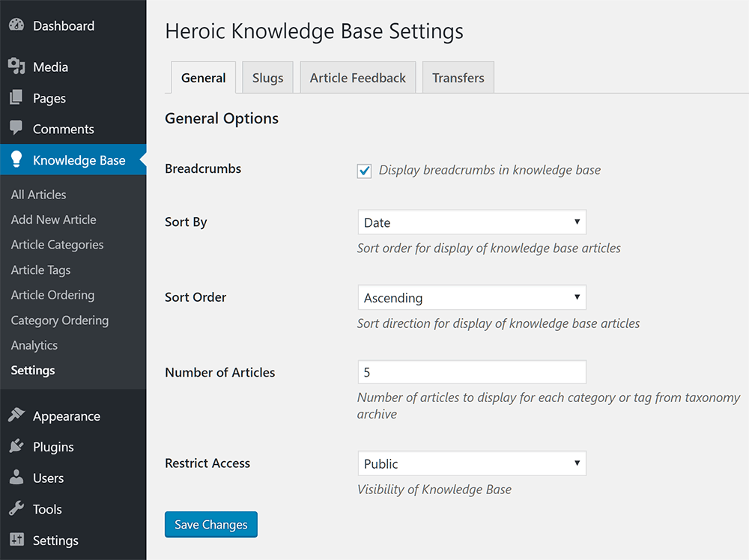This screenshot has height=560, width=749.
Task: Click the Media library icon
Action: pos(16,67)
